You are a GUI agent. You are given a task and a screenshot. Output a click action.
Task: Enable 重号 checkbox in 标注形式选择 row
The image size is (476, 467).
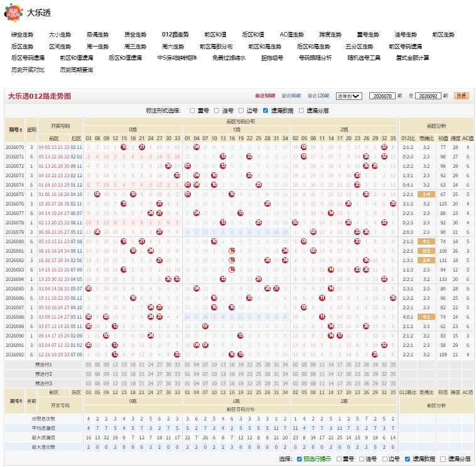tap(192, 111)
